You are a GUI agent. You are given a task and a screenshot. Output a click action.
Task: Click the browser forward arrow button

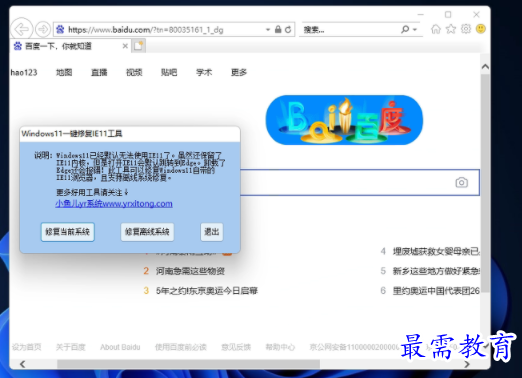[x=43, y=30]
